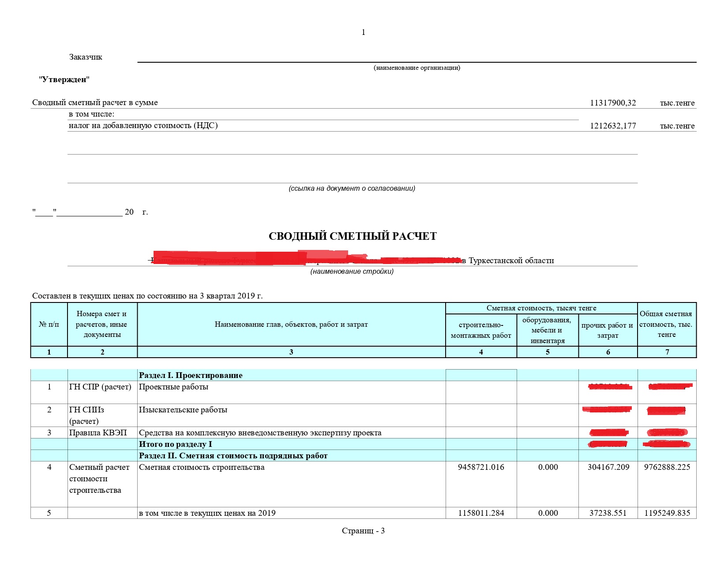728x563 pixels.
Task: Click 'Наименование глав, объектов, работ и затрат' header
Action: tap(291, 325)
